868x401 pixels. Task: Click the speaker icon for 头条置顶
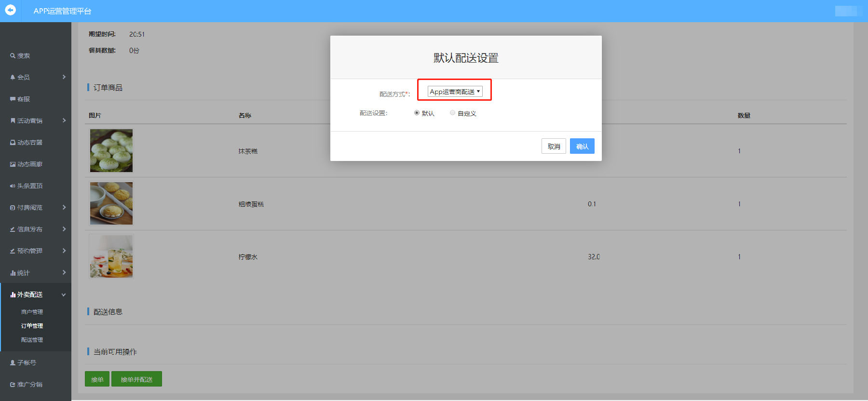coord(13,186)
